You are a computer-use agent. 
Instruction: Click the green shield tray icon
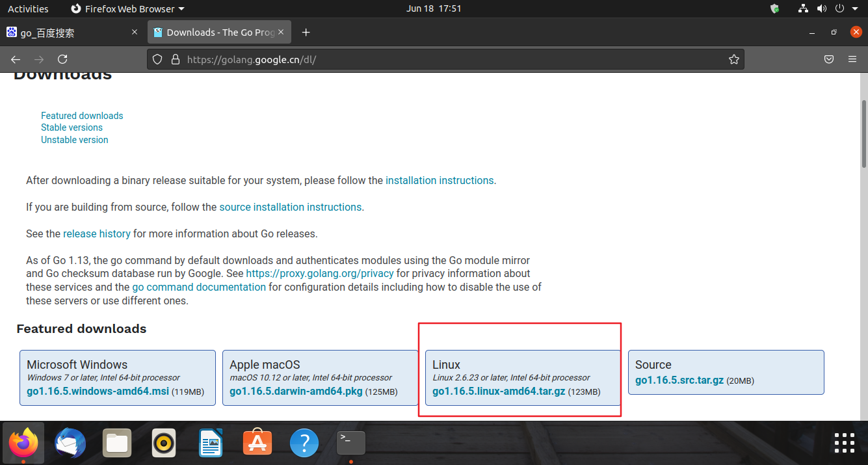pos(774,8)
